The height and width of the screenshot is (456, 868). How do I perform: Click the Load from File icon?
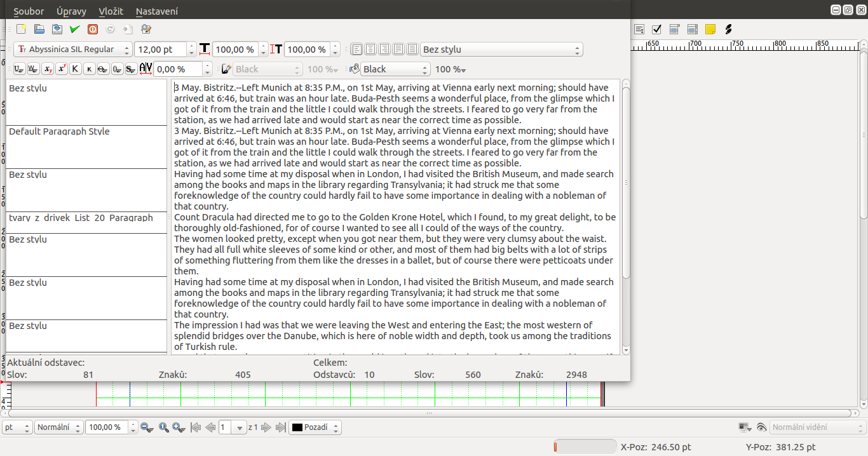[x=39, y=29]
